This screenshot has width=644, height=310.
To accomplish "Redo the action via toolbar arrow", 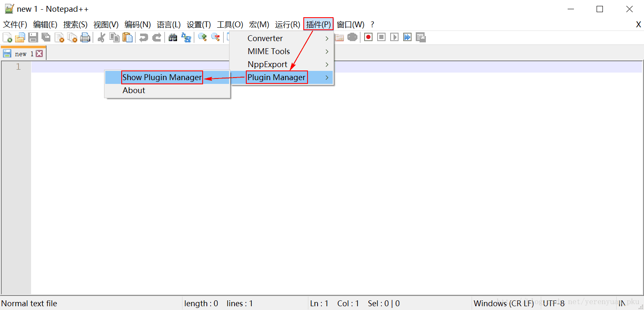I will point(156,37).
